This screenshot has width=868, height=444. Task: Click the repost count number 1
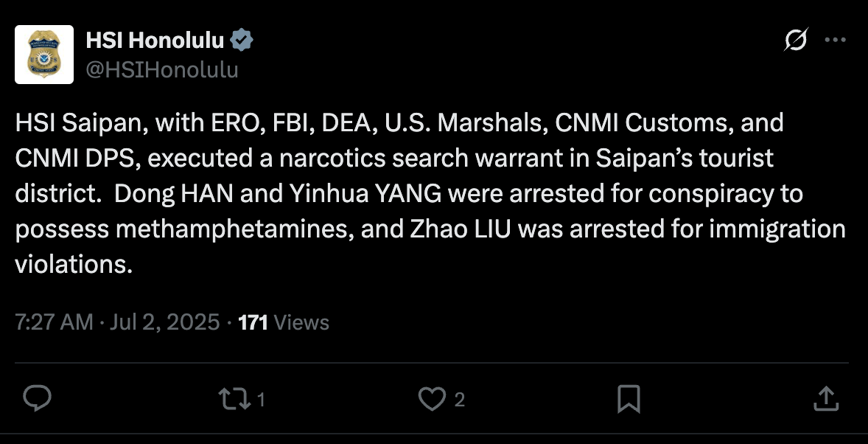tap(262, 400)
